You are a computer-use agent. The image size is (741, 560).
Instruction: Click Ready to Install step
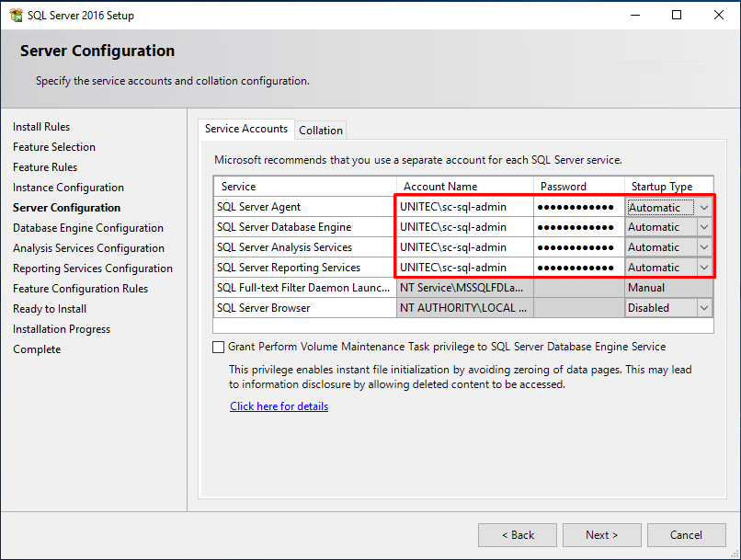(x=49, y=309)
